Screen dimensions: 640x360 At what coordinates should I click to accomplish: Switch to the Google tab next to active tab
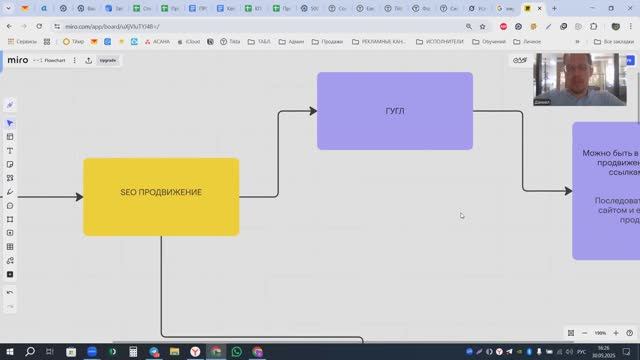(505, 8)
